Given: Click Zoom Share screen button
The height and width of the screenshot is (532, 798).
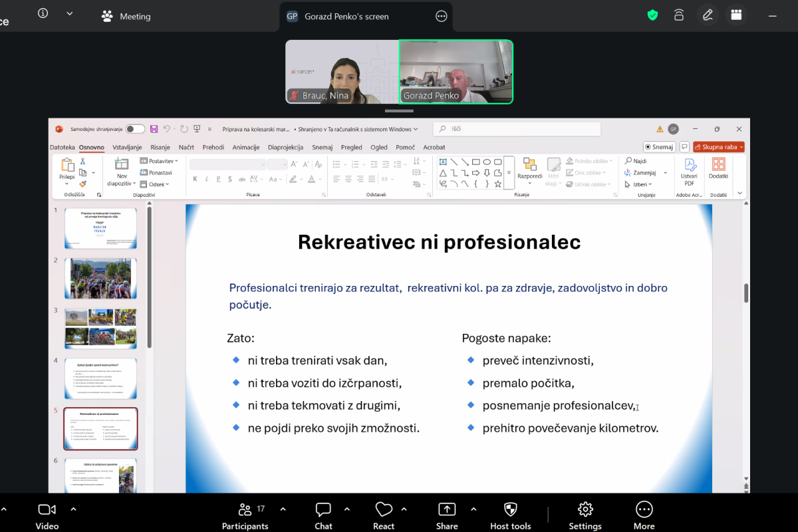Looking at the screenshot, I should tap(447, 515).
